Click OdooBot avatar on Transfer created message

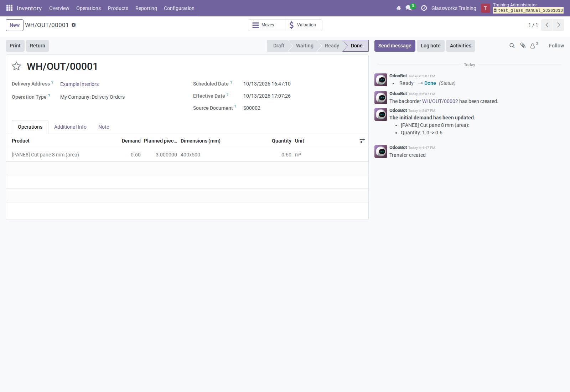tap(381, 151)
